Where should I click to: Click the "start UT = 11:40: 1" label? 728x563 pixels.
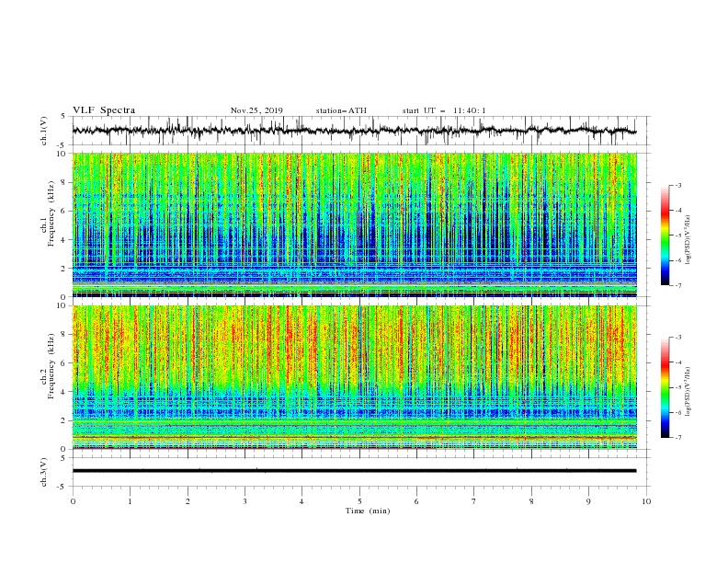click(444, 110)
